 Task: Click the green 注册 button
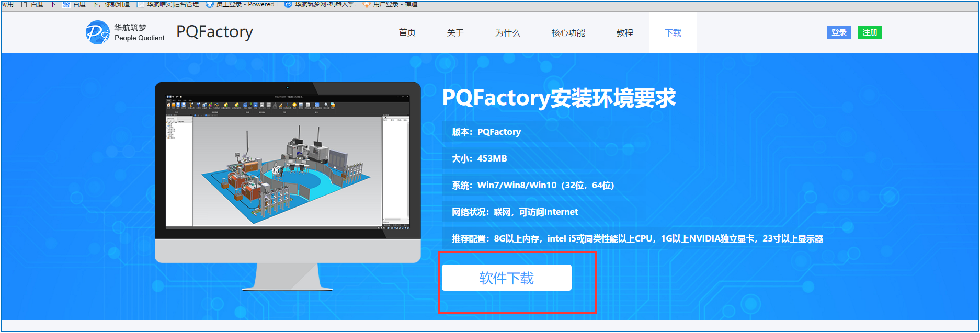point(870,32)
